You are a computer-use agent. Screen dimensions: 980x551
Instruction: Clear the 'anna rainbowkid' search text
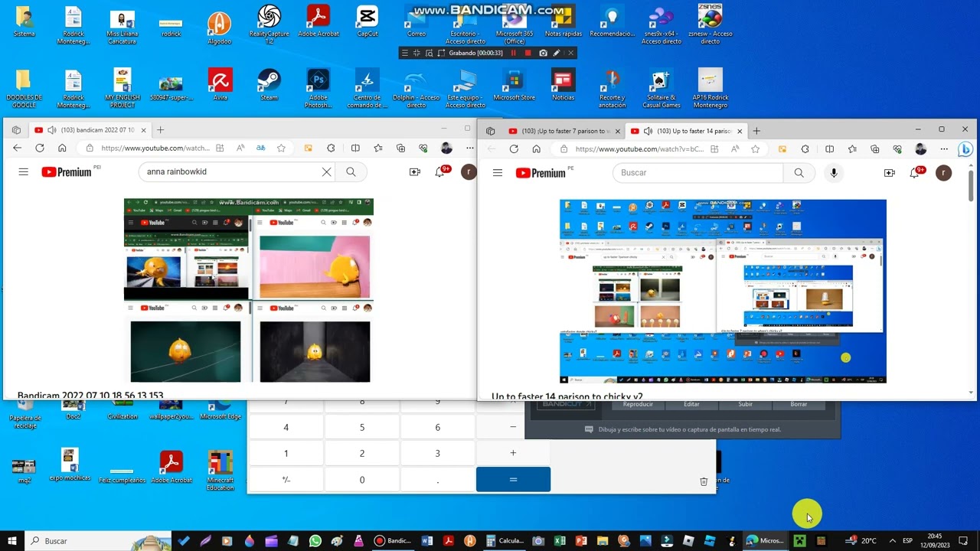[326, 172]
